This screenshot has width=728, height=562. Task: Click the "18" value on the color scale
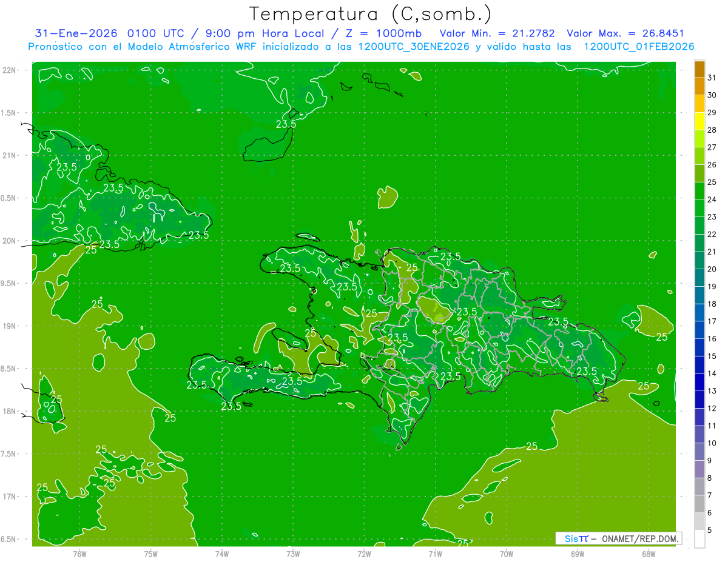[712, 304]
